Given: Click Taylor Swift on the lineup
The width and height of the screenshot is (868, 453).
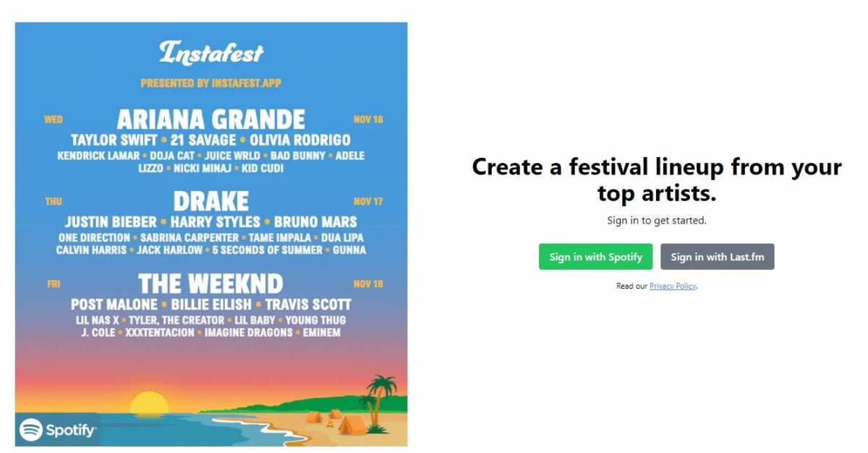Looking at the screenshot, I should click(114, 140).
